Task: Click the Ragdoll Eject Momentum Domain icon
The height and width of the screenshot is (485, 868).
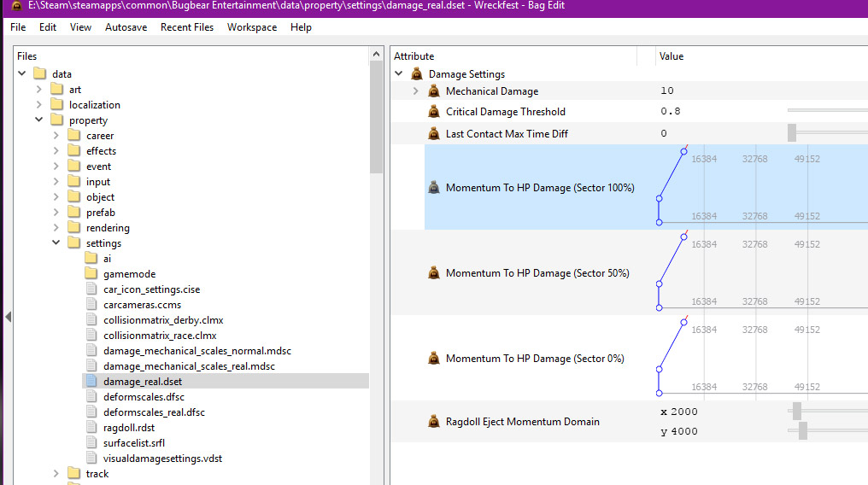Action: [434, 422]
